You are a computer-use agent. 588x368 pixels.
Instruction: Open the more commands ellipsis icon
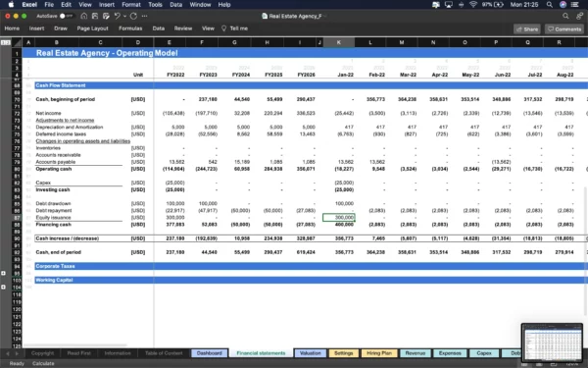[x=144, y=16]
